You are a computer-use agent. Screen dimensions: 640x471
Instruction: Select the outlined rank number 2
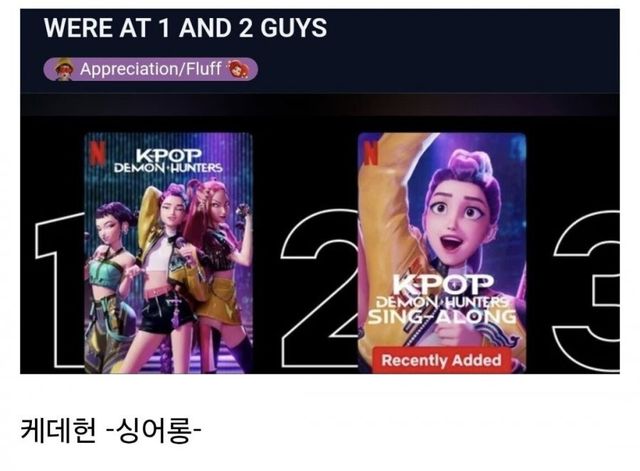320,288
